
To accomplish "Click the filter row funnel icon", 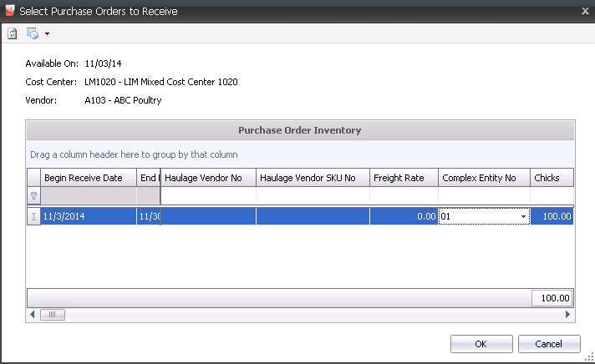I will [33, 196].
